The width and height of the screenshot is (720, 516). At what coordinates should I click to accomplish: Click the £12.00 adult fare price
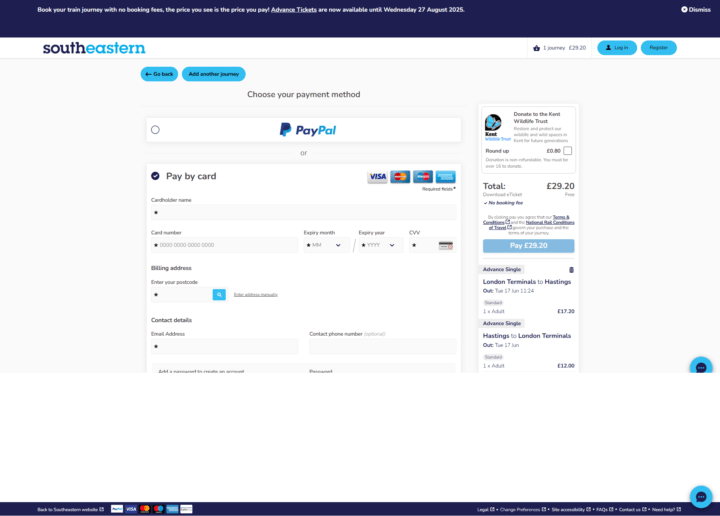566,366
